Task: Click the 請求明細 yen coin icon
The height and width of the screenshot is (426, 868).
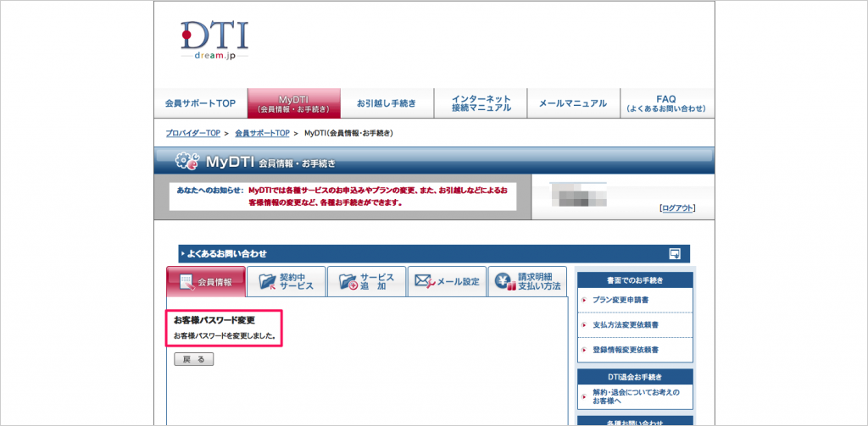Action: (505, 282)
